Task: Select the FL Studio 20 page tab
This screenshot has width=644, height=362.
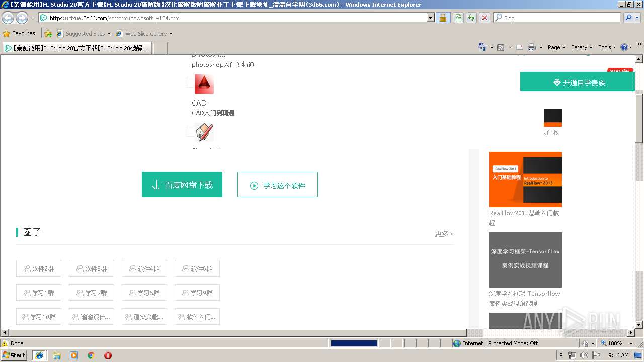Action: pos(76,48)
